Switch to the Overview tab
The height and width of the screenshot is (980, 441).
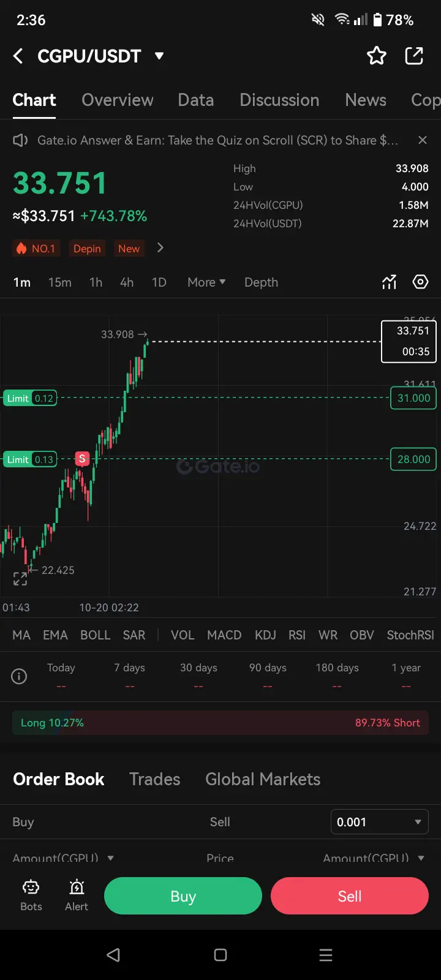[118, 100]
